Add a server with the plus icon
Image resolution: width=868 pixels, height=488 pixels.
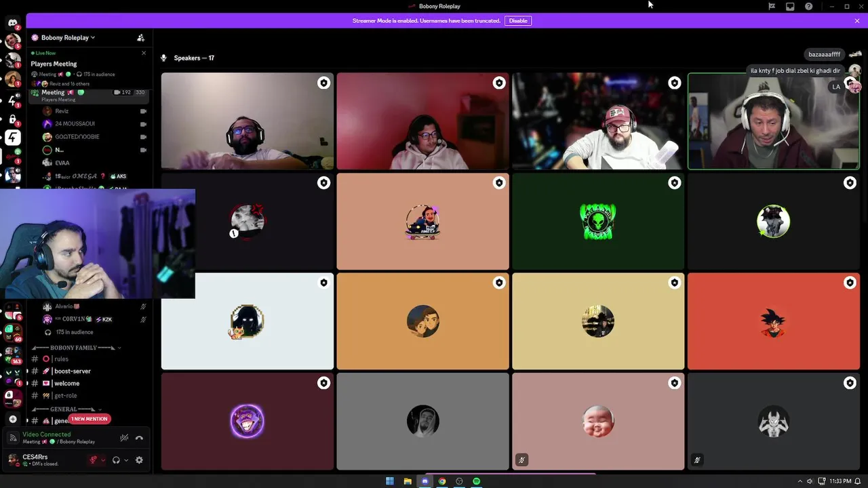tap(12, 419)
